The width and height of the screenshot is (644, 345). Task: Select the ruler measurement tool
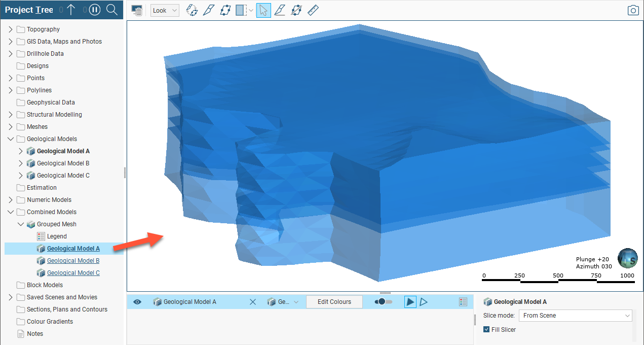click(x=313, y=10)
